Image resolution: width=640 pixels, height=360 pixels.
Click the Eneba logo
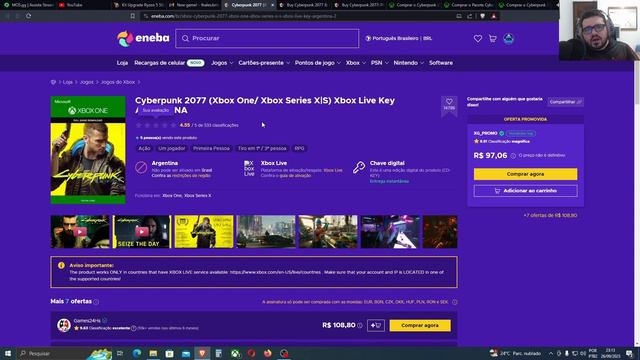coord(143,38)
